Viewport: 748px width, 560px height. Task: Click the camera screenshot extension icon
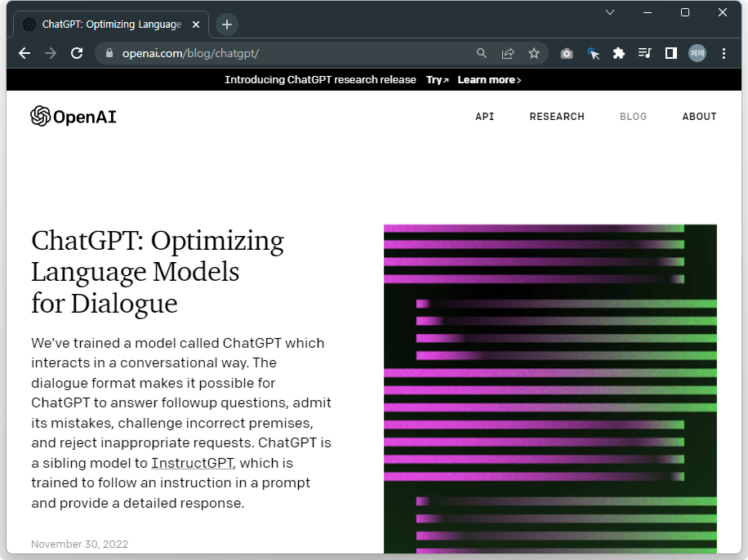pyautogui.click(x=567, y=52)
